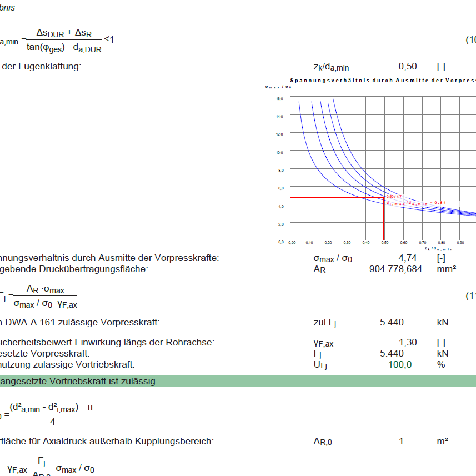Click the 'der Fugenklaffung:' label text
Image resolution: width=476 pixels, height=476 pixels.
pos(42,67)
